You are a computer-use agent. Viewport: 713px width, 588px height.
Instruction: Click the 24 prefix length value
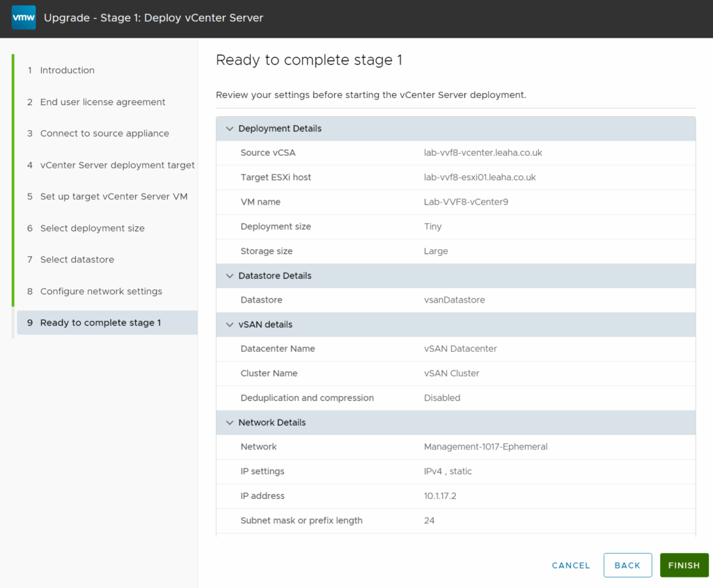click(x=429, y=521)
